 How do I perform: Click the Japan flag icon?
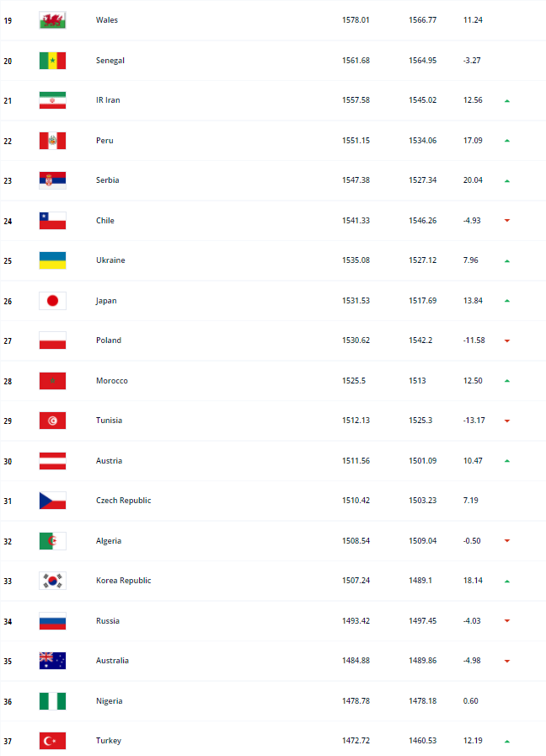[x=52, y=301]
